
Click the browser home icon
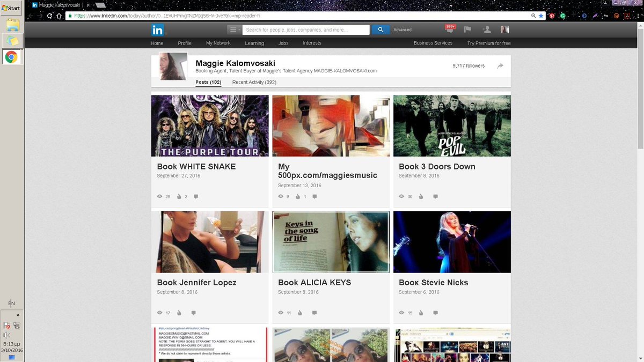(59, 16)
